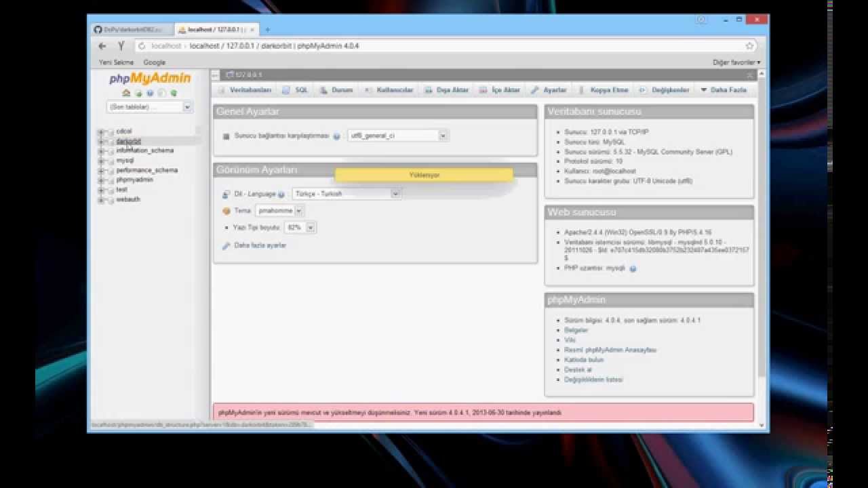Open the SQL tab
868x488 pixels.
[x=296, y=90]
